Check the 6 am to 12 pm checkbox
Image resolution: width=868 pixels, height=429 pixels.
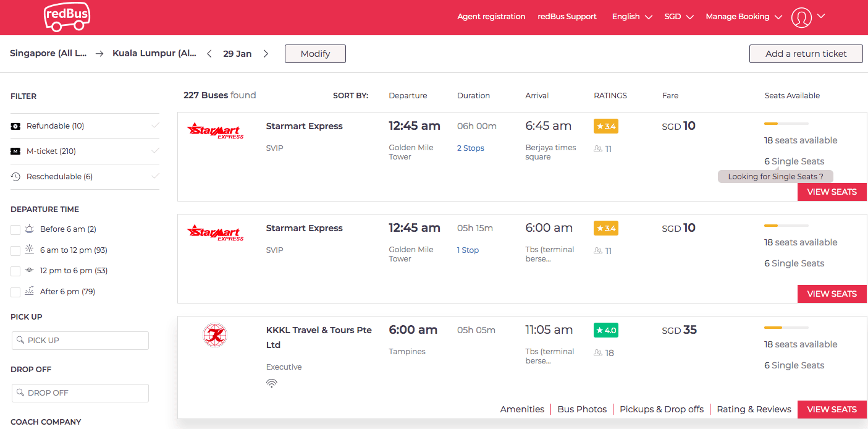coord(15,250)
